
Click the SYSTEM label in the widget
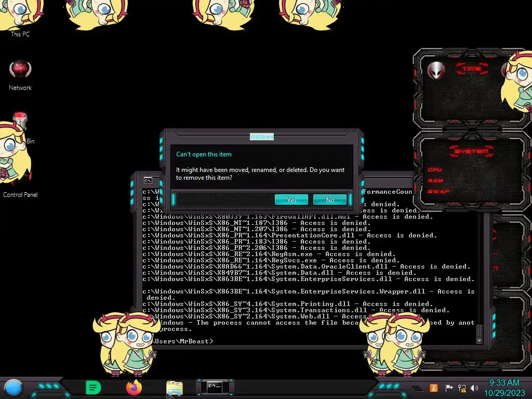coord(472,151)
